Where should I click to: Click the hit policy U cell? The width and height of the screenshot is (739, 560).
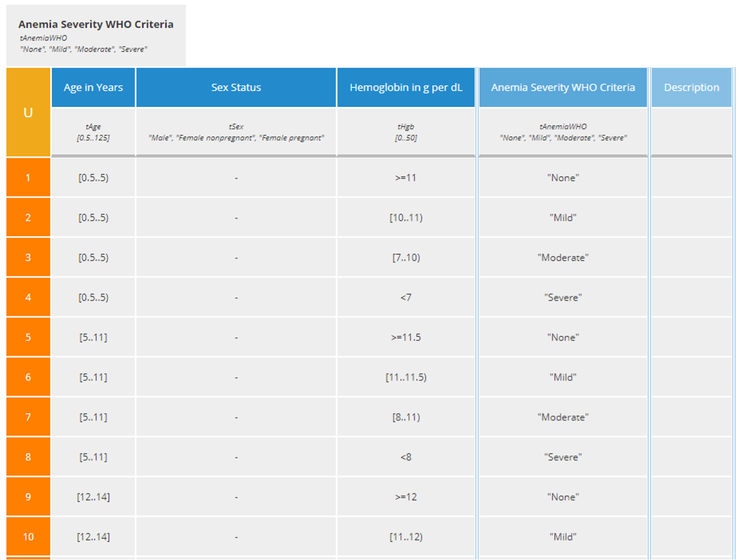(28, 112)
